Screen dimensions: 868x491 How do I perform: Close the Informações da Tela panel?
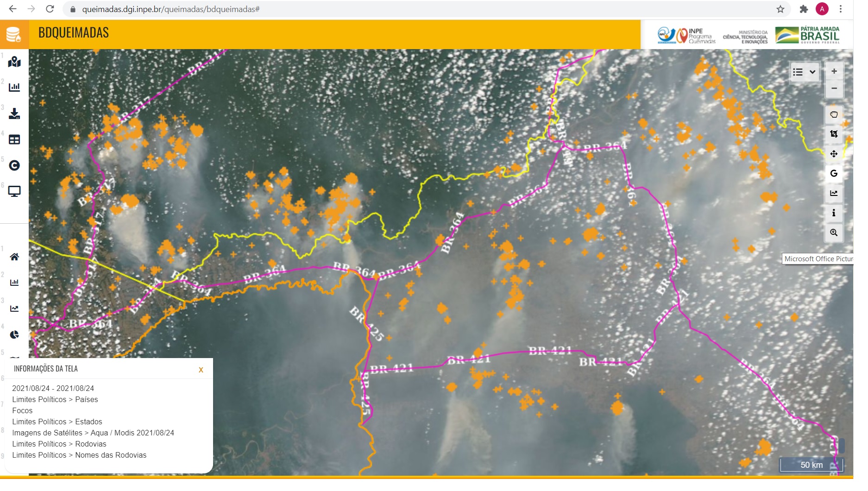point(201,370)
